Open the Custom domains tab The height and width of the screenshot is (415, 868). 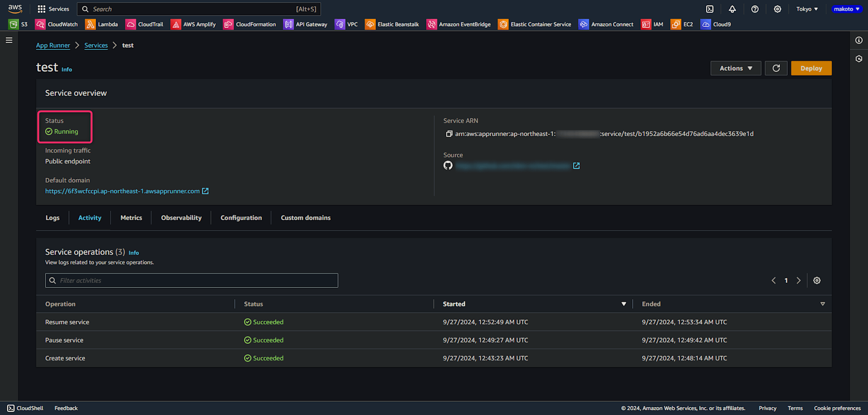[306, 218]
